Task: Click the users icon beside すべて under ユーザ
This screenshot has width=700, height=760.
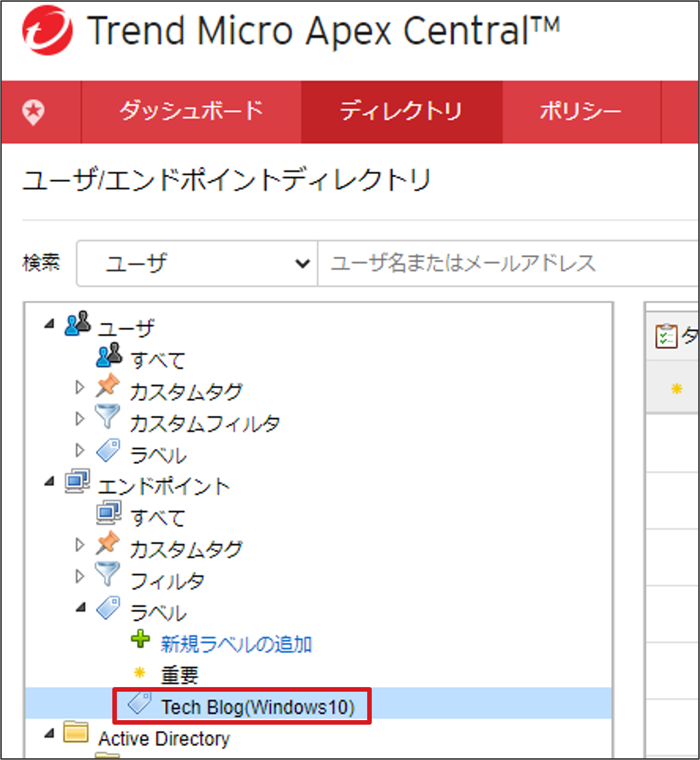Action: tap(109, 355)
